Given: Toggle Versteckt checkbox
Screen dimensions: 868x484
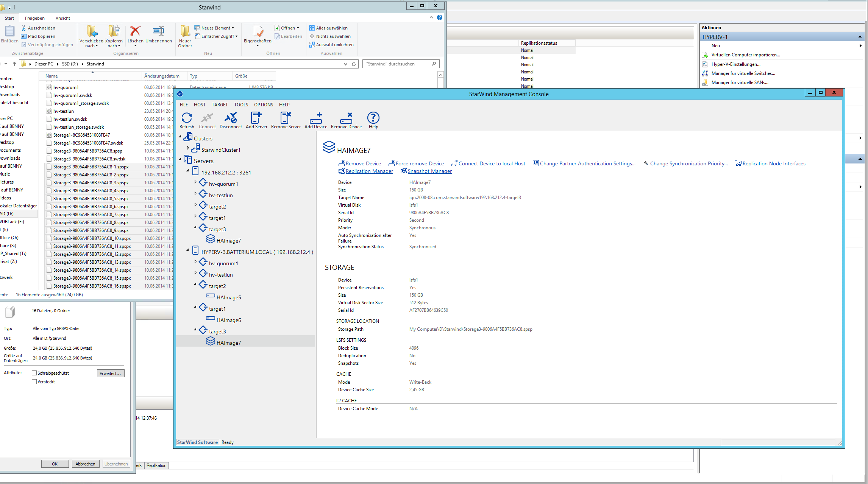Looking at the screenshot, I should coord(34,382).
